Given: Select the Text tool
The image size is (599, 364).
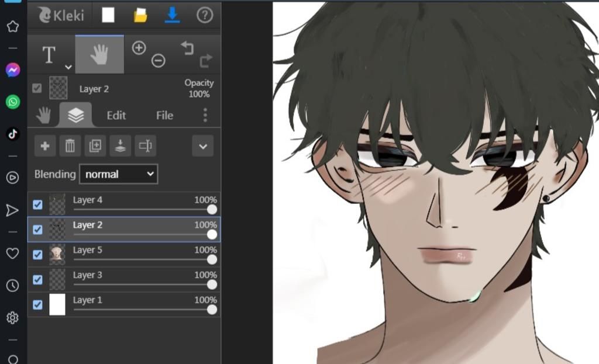Looking at the screenshot, I should tap(49, 54).
